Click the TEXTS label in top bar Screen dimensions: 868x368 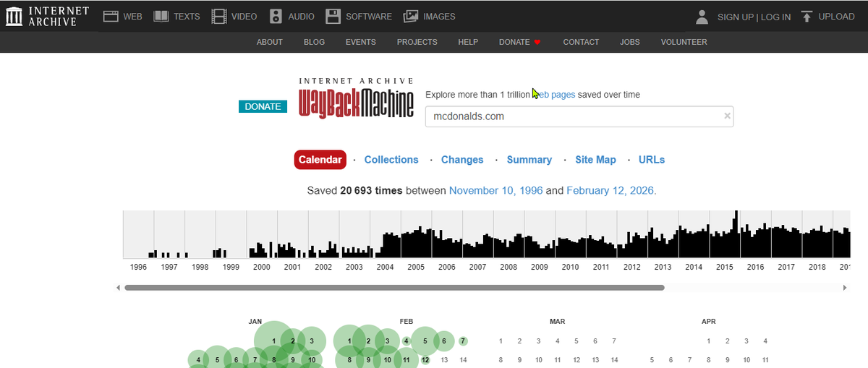pos(187,16)
